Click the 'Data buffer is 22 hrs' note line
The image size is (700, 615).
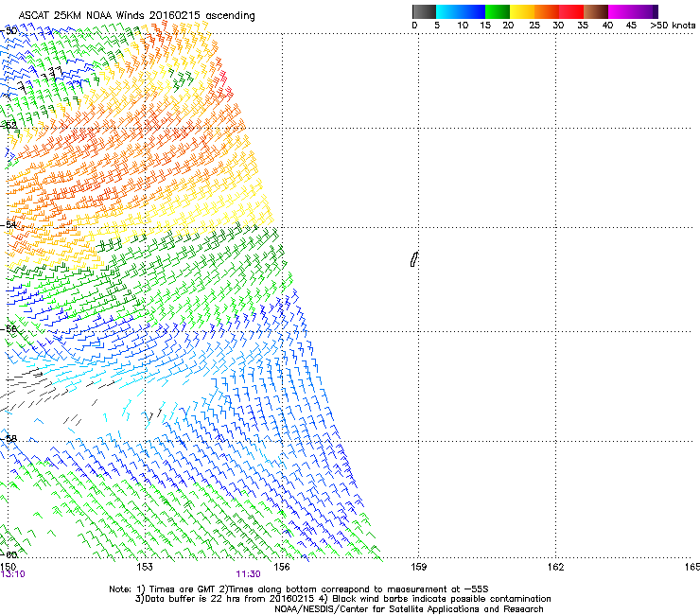[x=342, y=599]
